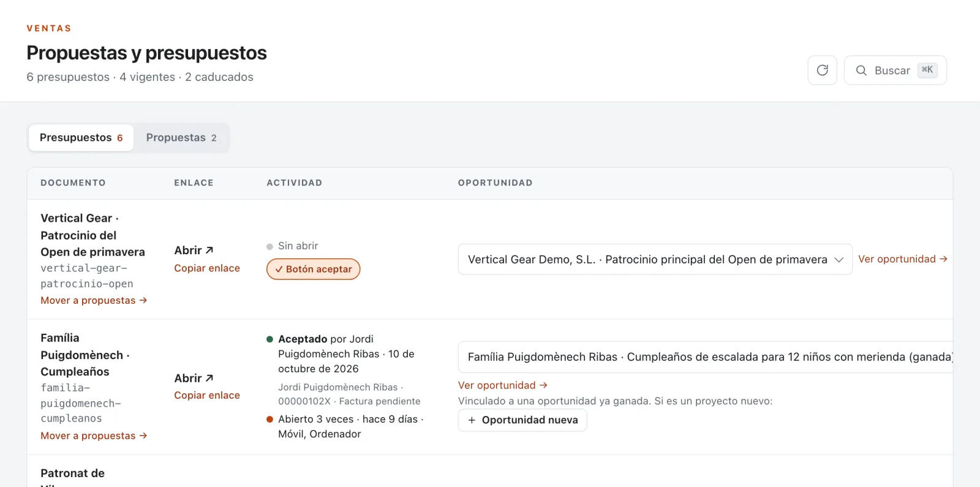Move Vertical Gear budget to propuestas
Image resolution: width=980 pixels, height=487 pixels.
[94, 300]
